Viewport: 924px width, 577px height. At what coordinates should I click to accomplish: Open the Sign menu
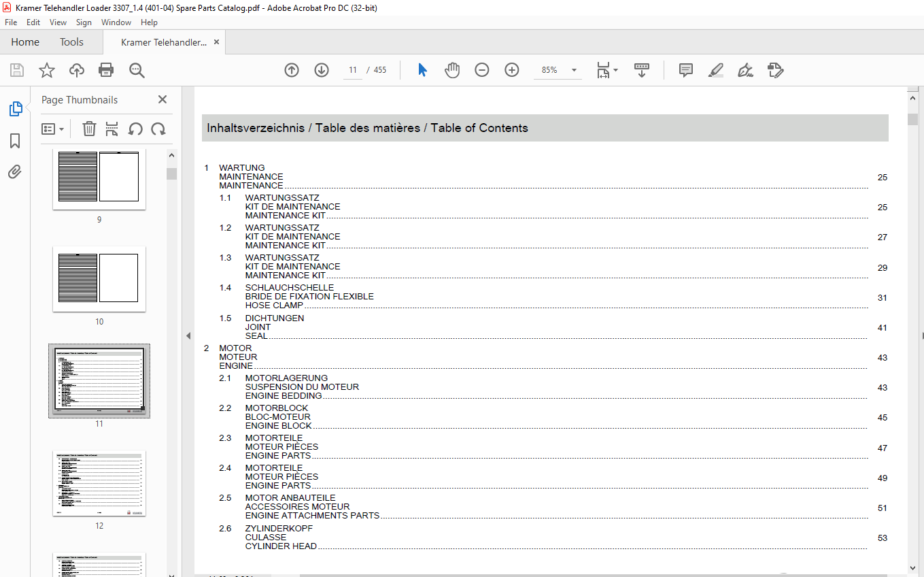click(x=84, y=22)
